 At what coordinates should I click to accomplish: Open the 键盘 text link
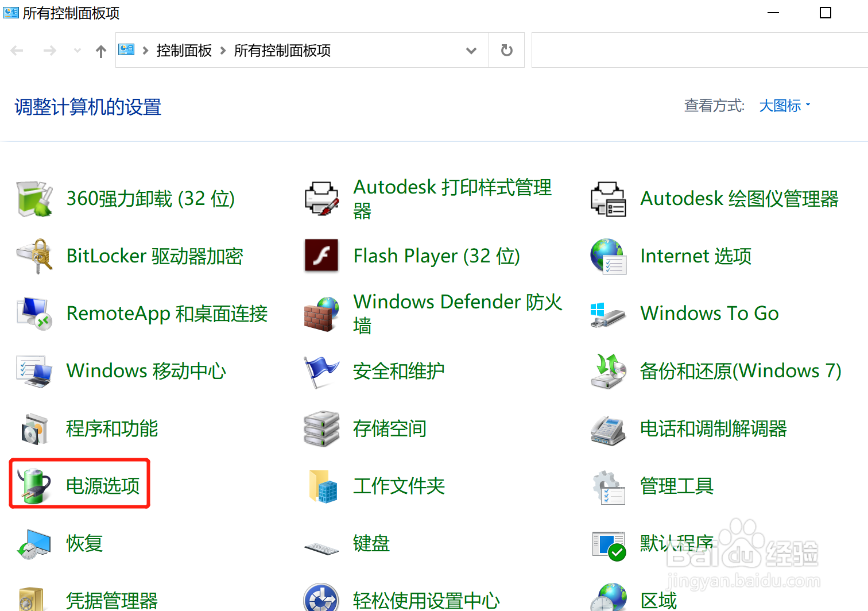[x=371, y=543]
